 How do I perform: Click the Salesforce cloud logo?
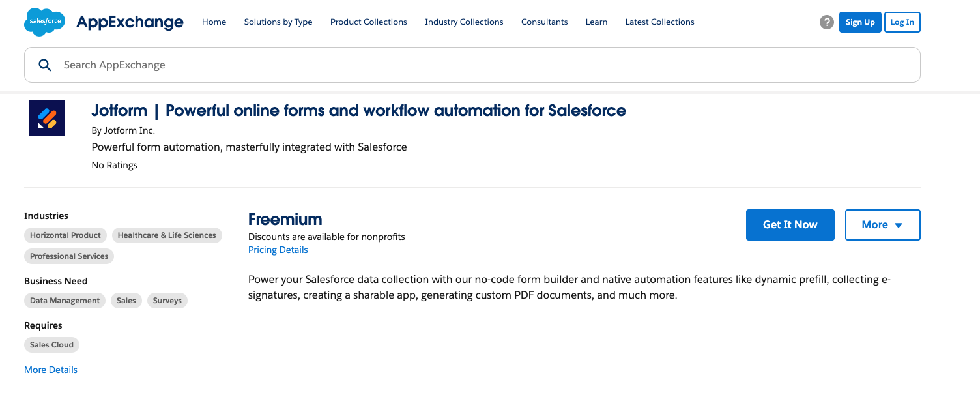(45, 22)
